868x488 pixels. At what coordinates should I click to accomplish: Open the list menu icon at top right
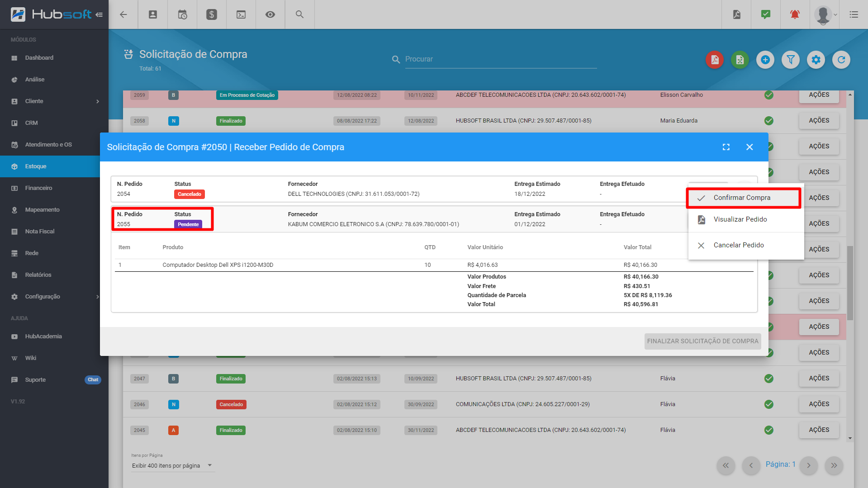point(854,14)
